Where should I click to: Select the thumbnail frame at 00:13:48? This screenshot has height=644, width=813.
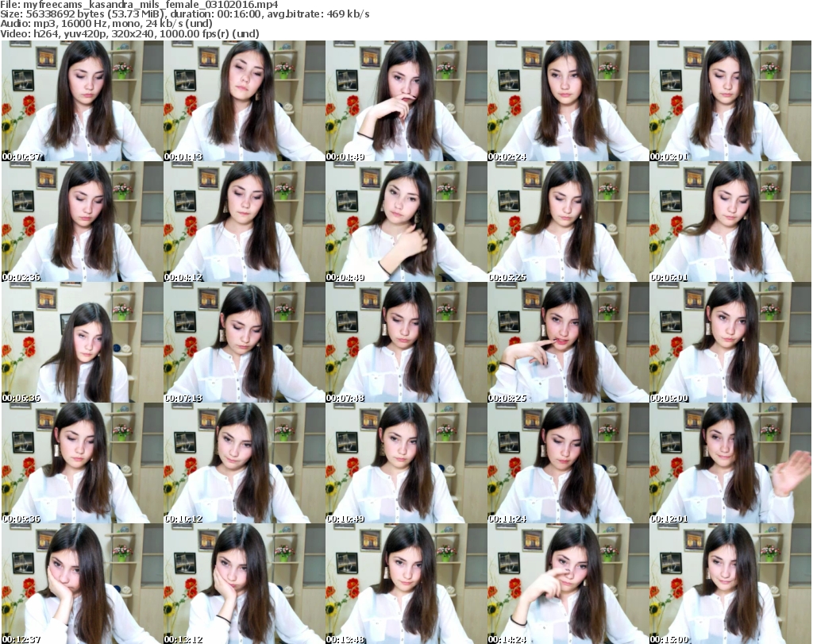(x=406, y=584)
